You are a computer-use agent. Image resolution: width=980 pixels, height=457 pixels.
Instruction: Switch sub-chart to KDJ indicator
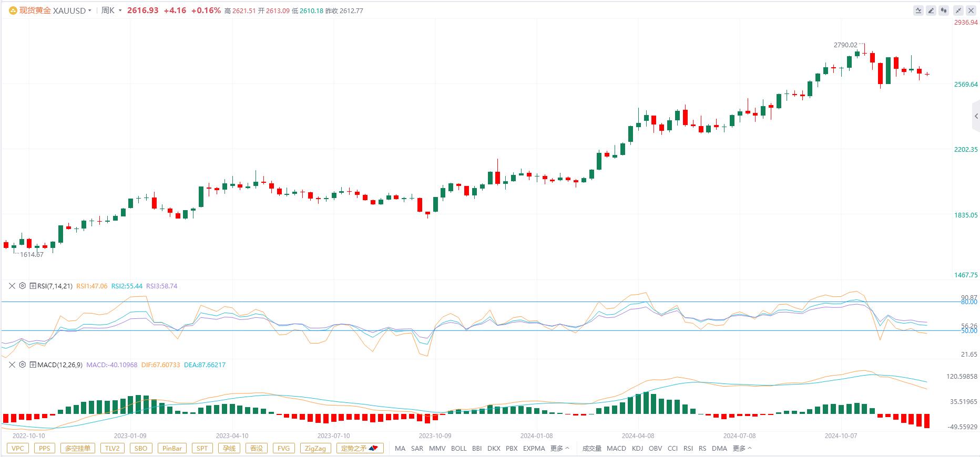pos(637,448)
